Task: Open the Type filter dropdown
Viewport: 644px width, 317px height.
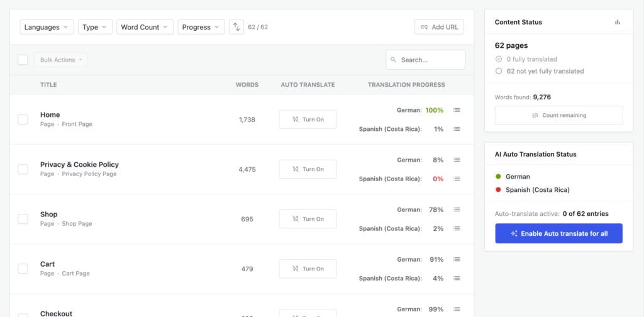Action: click(x=96, y=27)
